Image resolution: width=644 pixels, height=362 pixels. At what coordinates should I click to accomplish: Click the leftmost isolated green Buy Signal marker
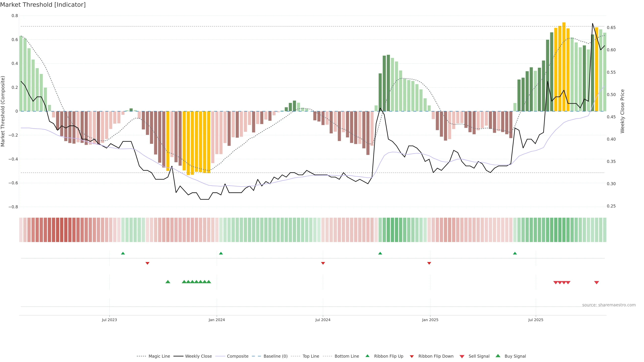point(168,282)
